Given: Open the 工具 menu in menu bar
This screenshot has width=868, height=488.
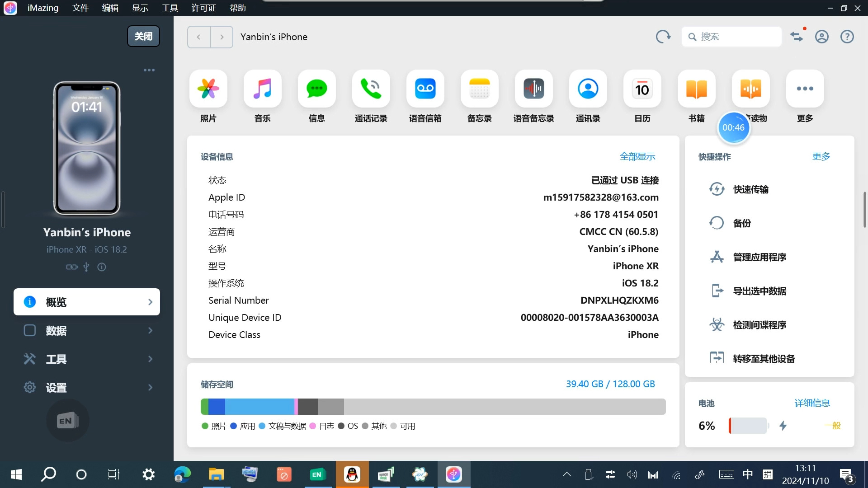Looking at the screenshot, I should click(170, 8).
